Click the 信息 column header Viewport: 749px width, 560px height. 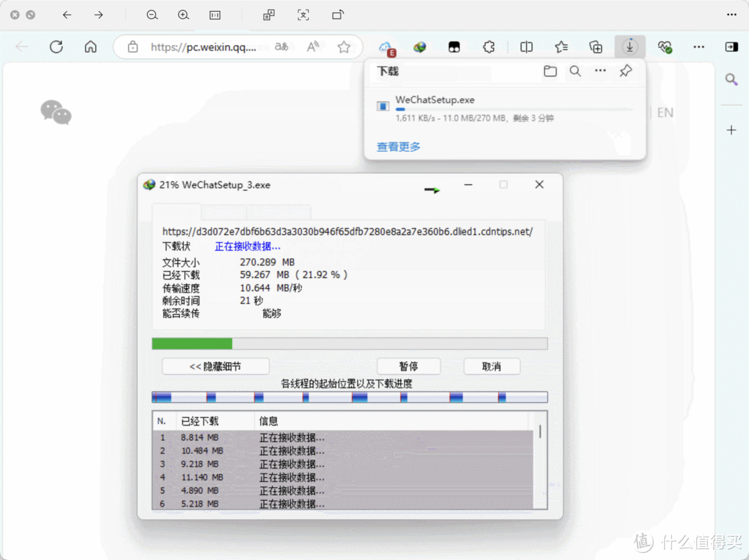point(391,421)
